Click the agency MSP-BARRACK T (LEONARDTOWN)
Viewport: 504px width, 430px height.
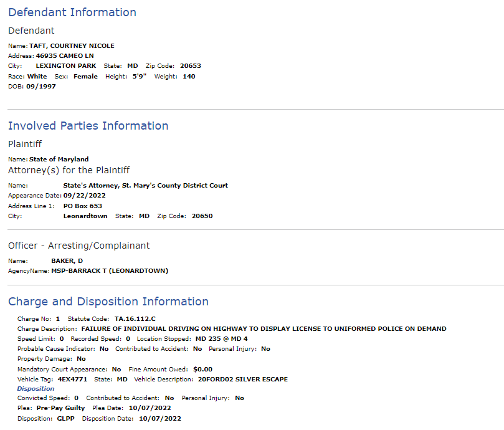pyautogui.click(x=110, y=271)
